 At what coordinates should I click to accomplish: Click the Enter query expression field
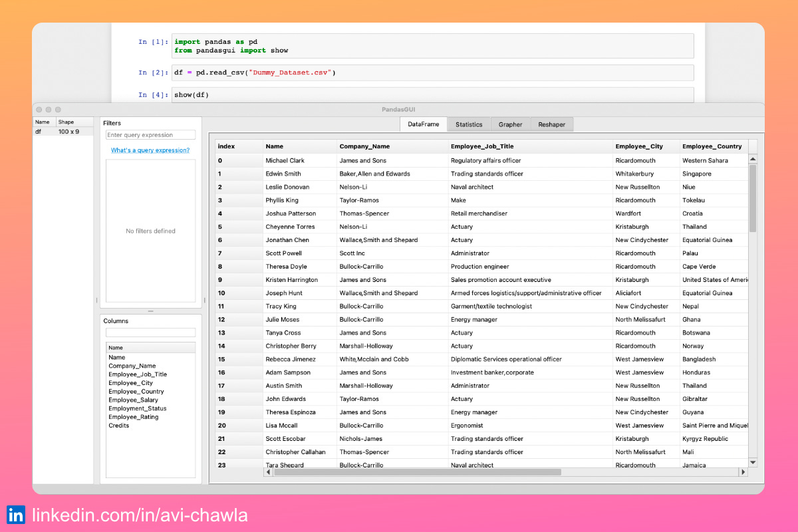(x=150, y=134)
